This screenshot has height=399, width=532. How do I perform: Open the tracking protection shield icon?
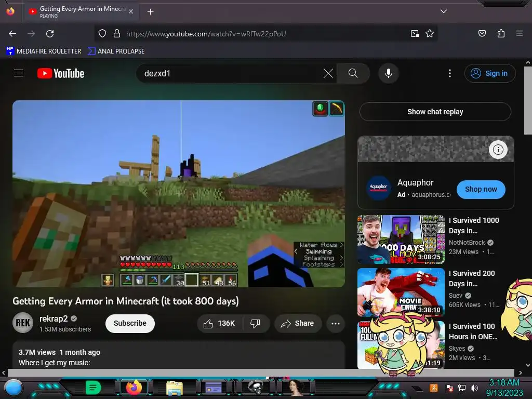click(x=102, y=33)
